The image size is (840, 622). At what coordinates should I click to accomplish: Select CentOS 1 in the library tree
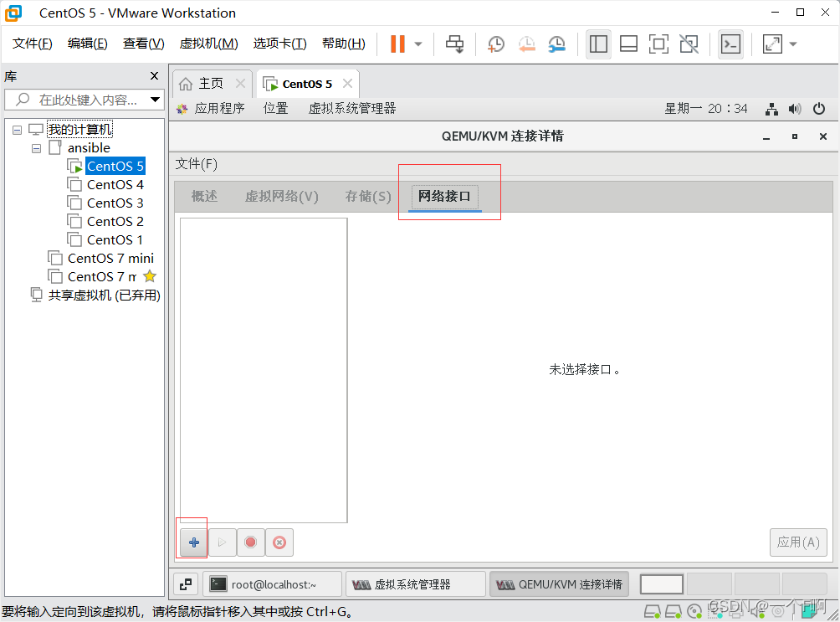(115, 239)
